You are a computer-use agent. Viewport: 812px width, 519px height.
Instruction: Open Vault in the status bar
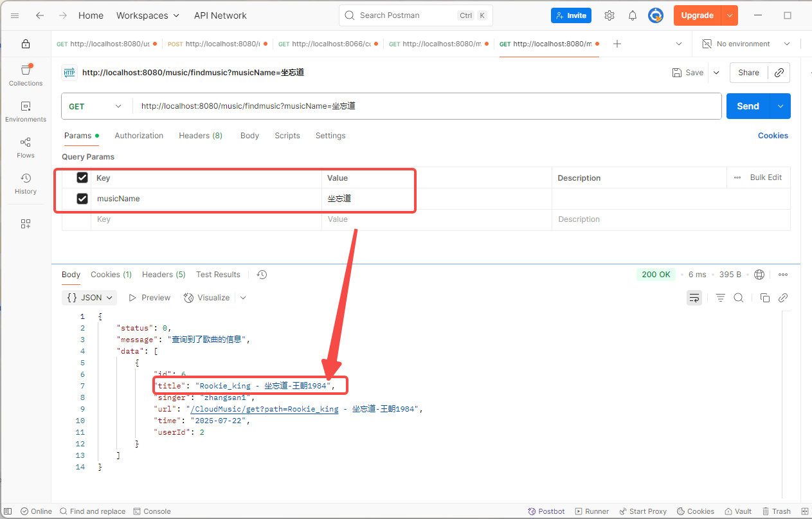(x=737, y=511)
